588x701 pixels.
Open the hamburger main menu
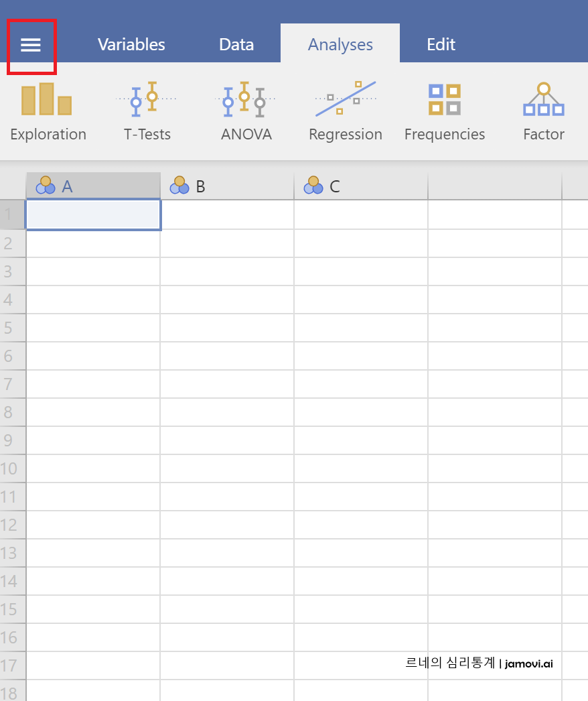[31, 45]
